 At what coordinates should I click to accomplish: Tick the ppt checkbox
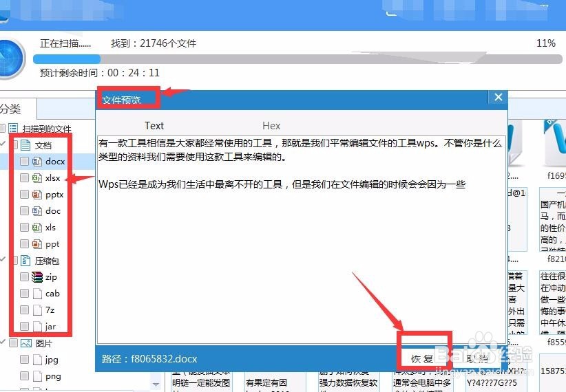click(x=24, y=243)
